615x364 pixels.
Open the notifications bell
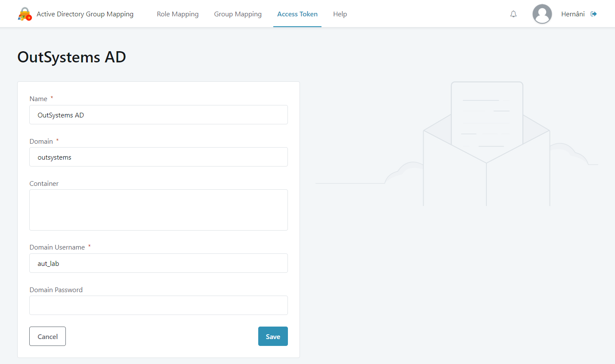(x=513, y=14)
